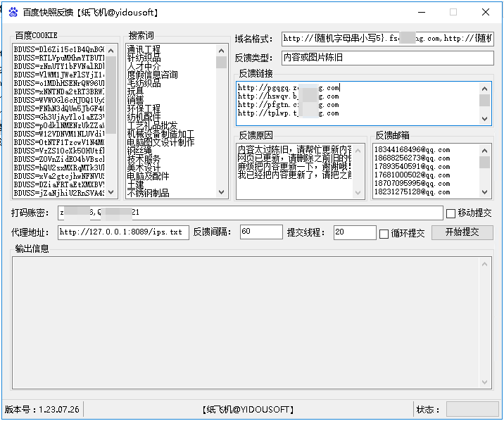Toggle the 循环提交 checkbox
This screenshot has width=504, height=421.
click(384, 234)
